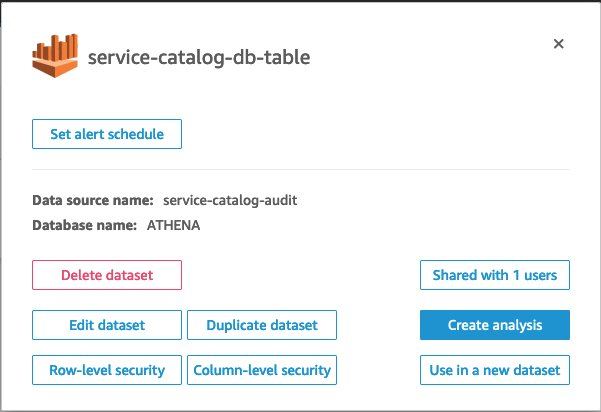Screen dimensions: 601x412
Task: Configure Column-level security
Action: (x=261, y=370)
